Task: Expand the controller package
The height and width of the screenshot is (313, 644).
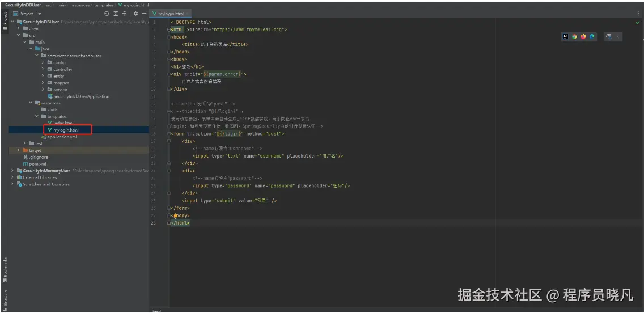Action: pos(43,69)
